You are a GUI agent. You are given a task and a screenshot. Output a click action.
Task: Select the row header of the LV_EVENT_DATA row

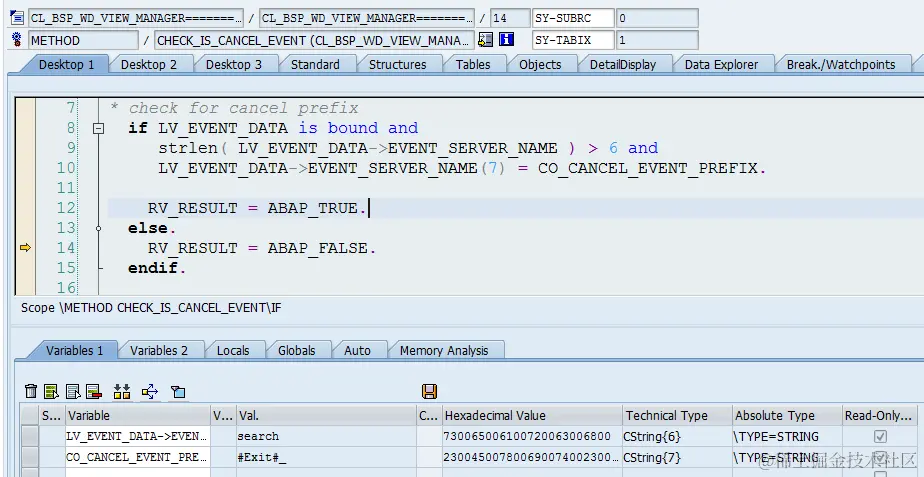(30, 436)
